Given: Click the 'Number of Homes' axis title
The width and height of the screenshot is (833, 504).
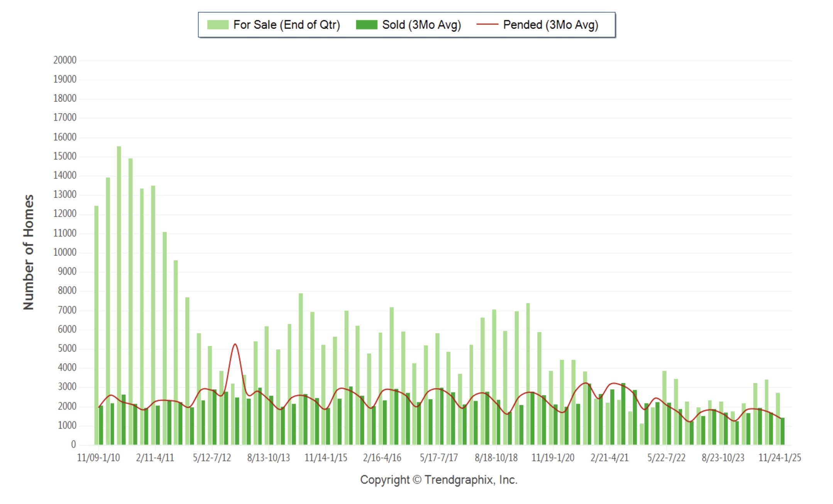Looking at the screenshot, I should pyautogui.click(x=29, y=252).
